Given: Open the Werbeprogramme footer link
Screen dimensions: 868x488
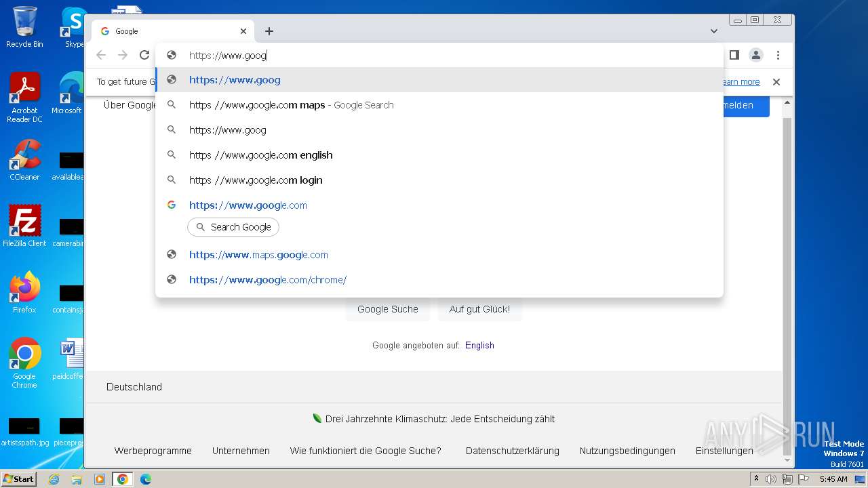Looking at the screenshot, I should coord(153,451).
